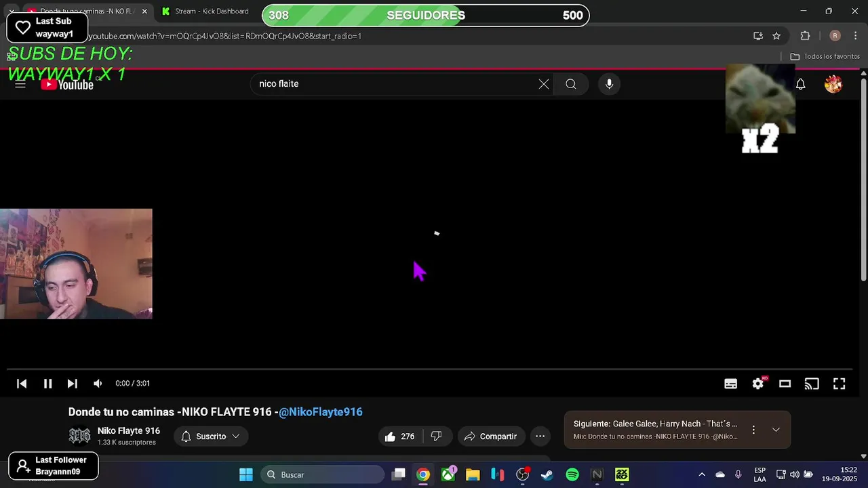Open the Niko Flayte 916 channel name
This screenshot has width=868, height=488.
click(129, 431)
